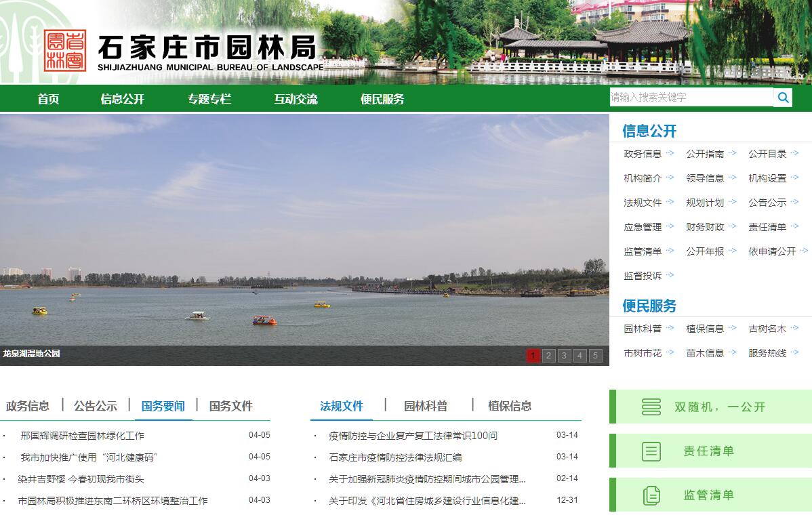The height and width of the screenshot is (515, 812).
Task: Click the arrow icon beside 政务信息
Action: tap(670, 153)
